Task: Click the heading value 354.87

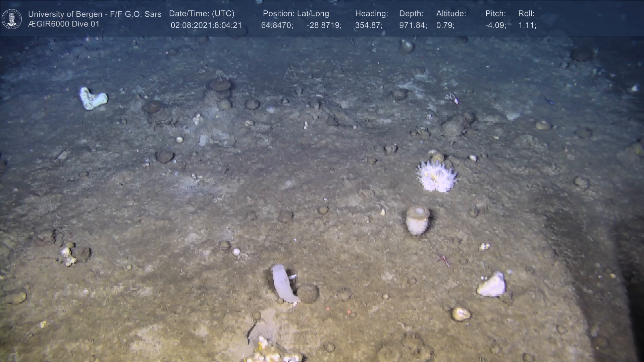Action: [x=368, y=25]
